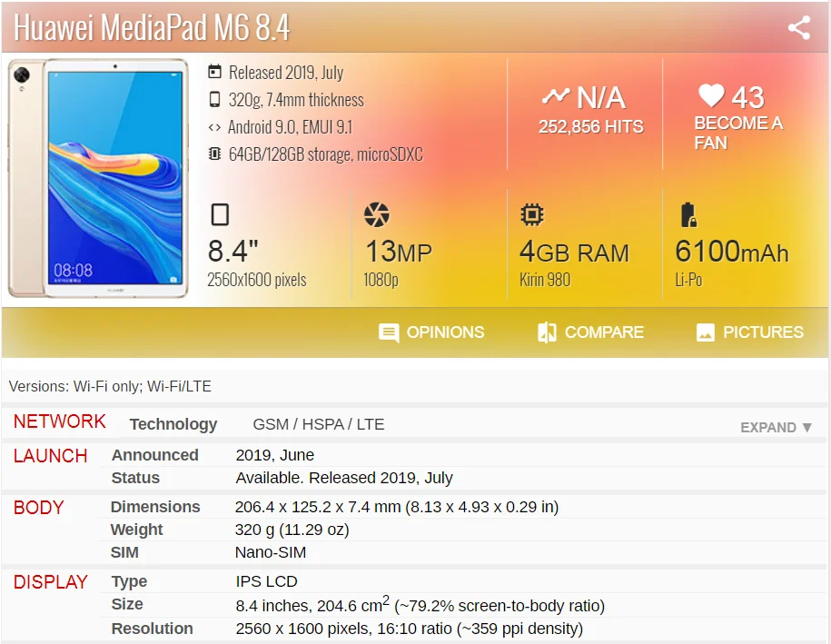
Task: Click the IPS LCD value
Action: [x=267, y=582]
